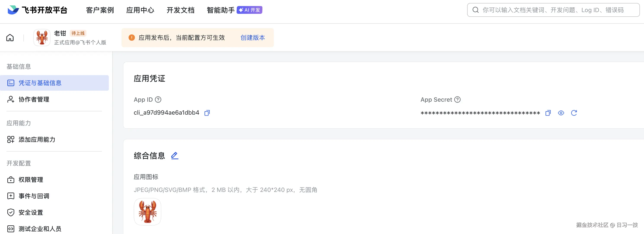Open 客户案例 in top navigation
This screenshot has height=234, width=644.
(x=100, y=10)
